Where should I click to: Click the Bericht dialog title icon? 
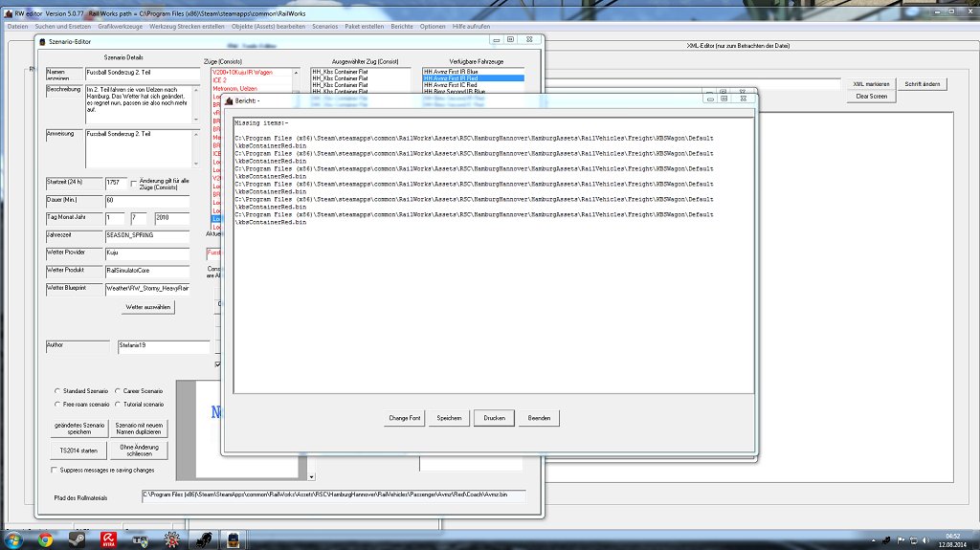229,100
